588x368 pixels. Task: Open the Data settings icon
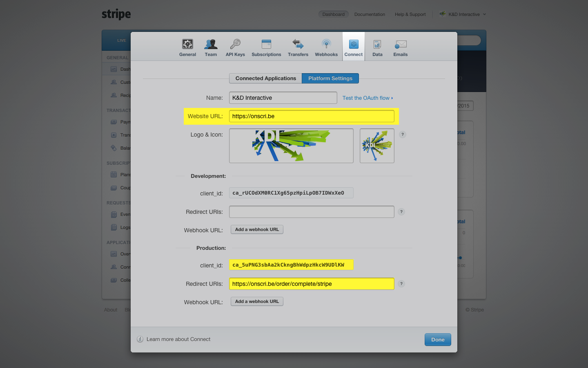pos(377,44)
